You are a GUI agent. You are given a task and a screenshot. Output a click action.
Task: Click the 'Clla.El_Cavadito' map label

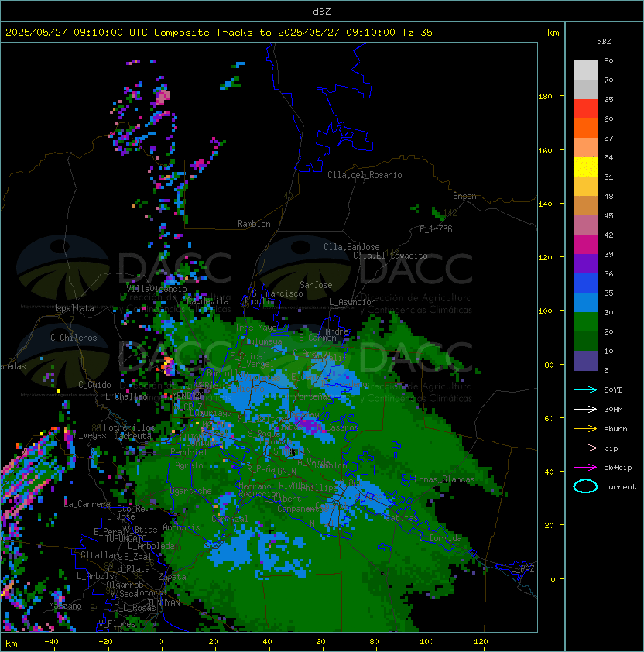tap(390, 256)
